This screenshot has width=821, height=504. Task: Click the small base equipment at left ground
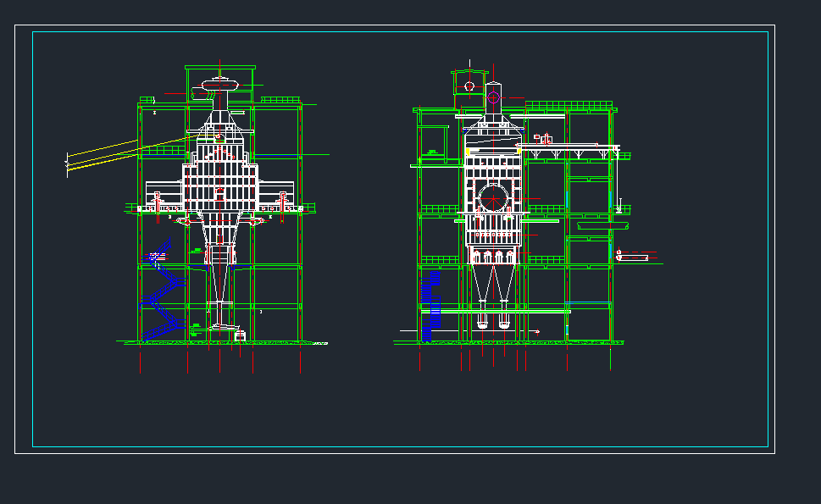[x=240, y=336]
